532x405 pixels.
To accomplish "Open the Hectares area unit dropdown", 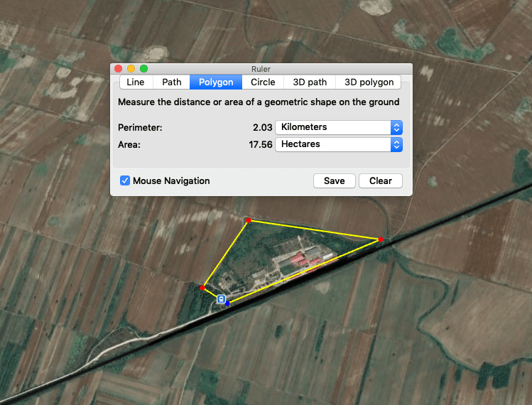I will (339, 144).
